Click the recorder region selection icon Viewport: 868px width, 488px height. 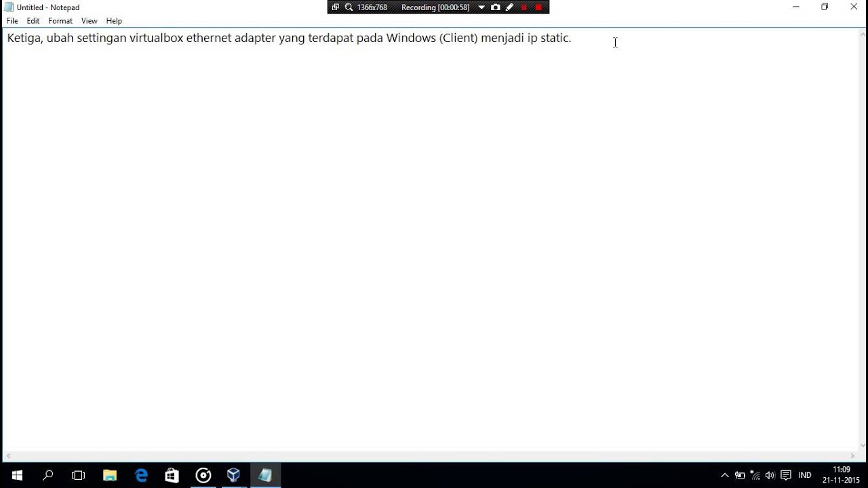point(335,7)
